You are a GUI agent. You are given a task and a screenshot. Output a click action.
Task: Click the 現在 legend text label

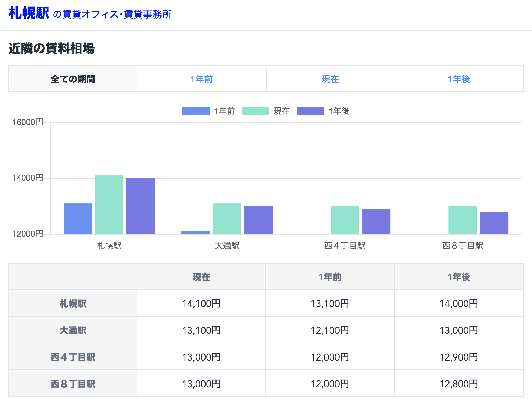(282, 111)
